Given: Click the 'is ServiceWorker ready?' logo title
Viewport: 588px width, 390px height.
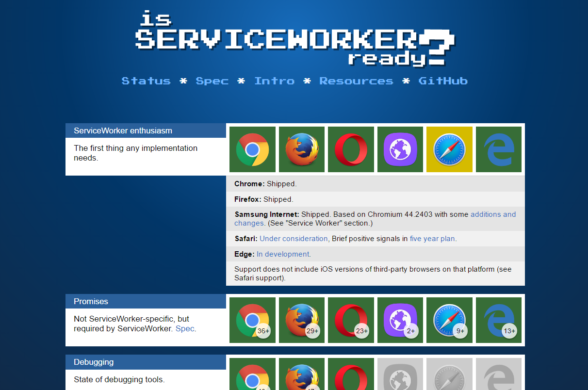Looking at the screenshot, I should coord(295,38).
